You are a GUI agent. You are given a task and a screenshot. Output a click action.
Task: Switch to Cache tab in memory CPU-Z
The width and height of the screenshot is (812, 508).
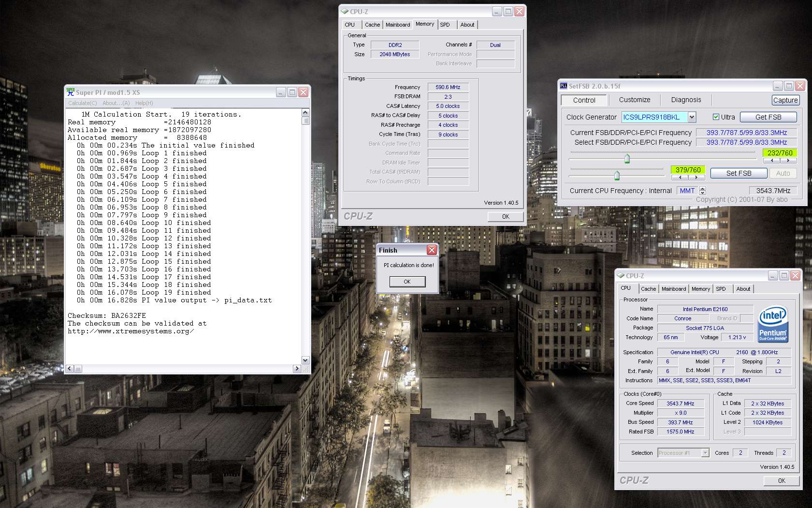[x=372, y=25]
